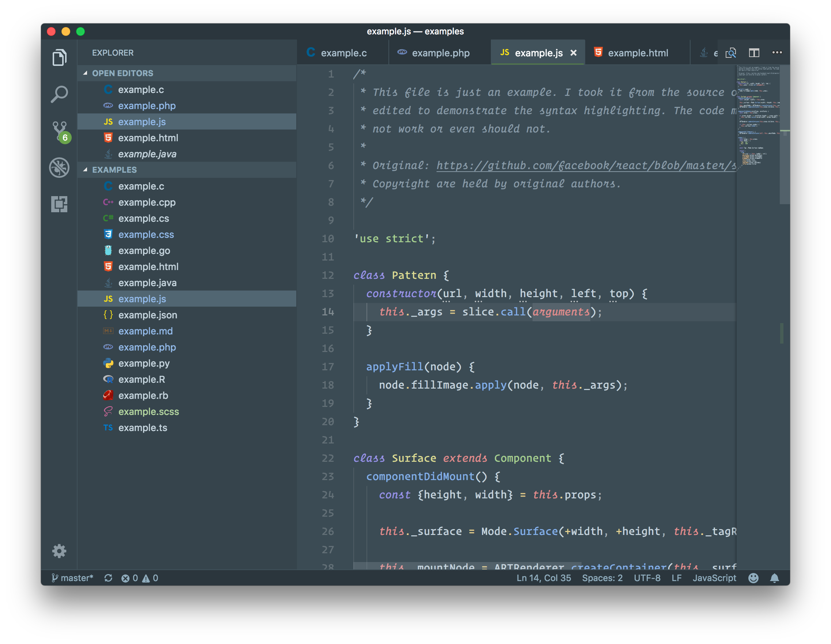Switch to the example.html tab
Viewport: 831px width, 644px height.
(x=637, y=53)
